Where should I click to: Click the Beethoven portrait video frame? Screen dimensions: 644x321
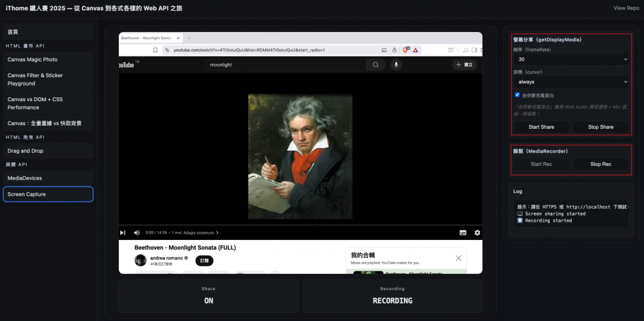pyautogui.click(x=300, y=156)
